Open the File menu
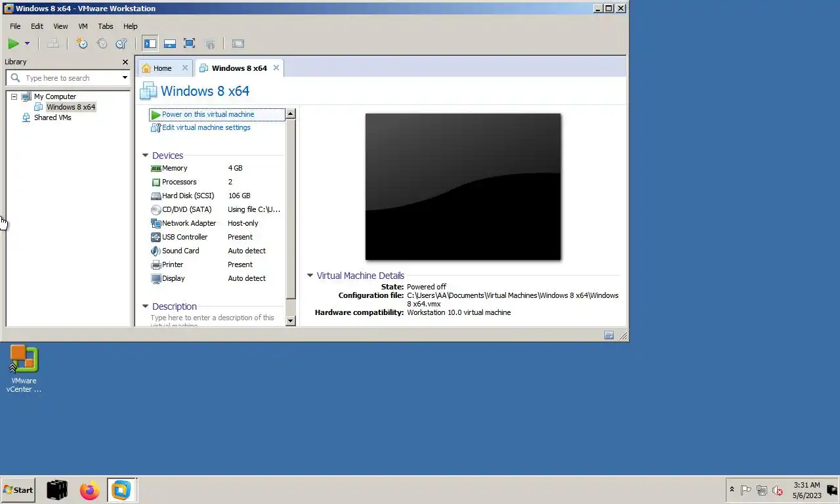 [15, 26]
